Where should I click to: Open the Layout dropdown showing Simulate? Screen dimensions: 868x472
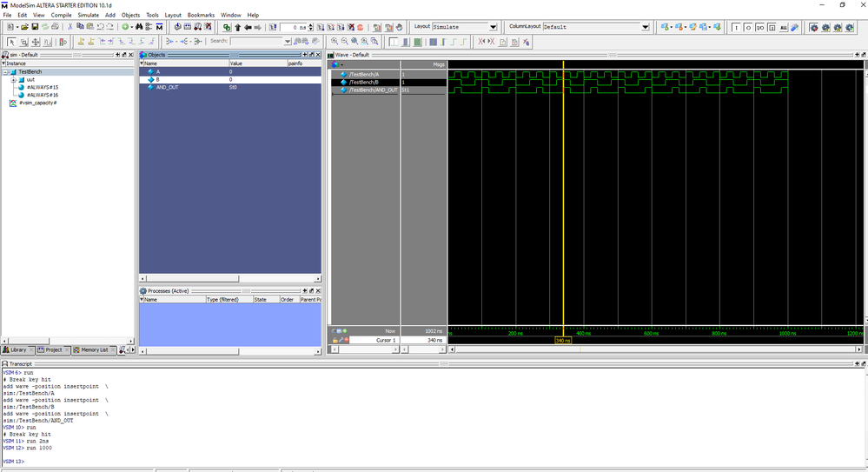[x=461, y=27]
